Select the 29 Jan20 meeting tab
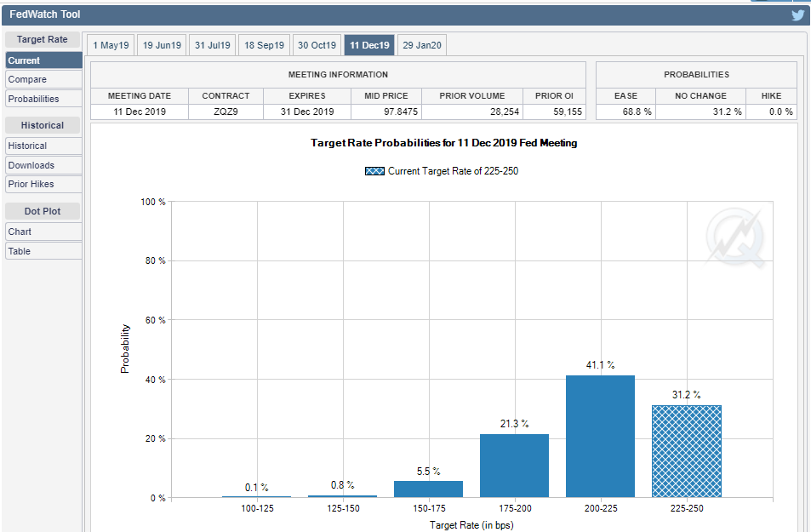Image resolution: width=811 pixels, height=532 pixels. point(421,45)
